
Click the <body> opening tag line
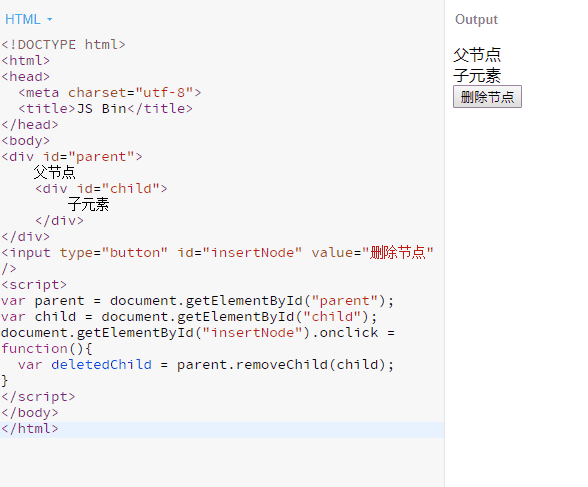26,141
